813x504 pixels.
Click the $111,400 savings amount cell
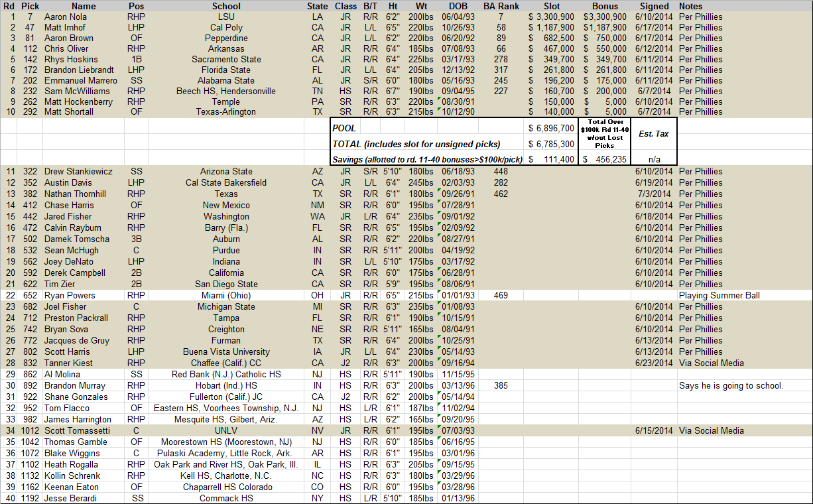552,159
